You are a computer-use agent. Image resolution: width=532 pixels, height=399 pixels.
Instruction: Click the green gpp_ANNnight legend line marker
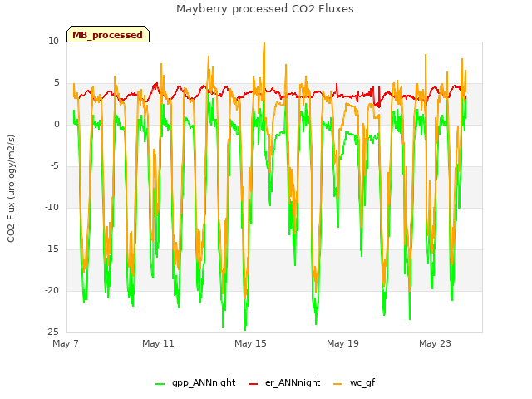pyautogui.click(x=160, y=384)
